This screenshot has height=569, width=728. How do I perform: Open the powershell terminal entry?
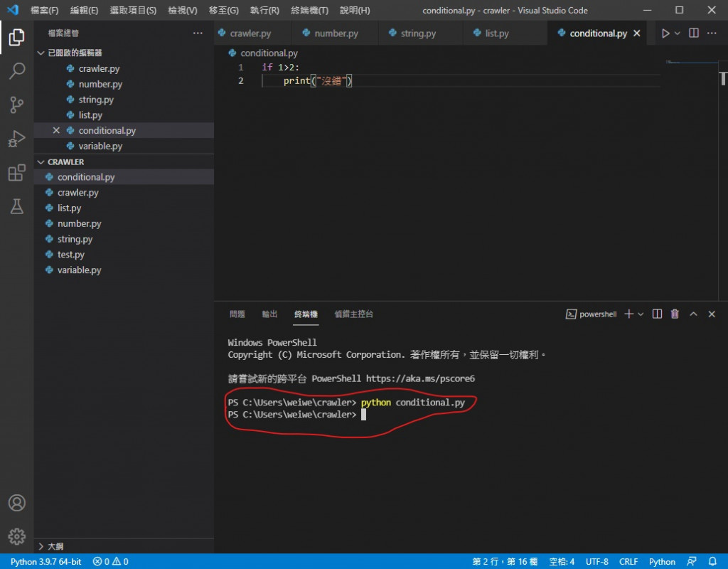point(591,314)
